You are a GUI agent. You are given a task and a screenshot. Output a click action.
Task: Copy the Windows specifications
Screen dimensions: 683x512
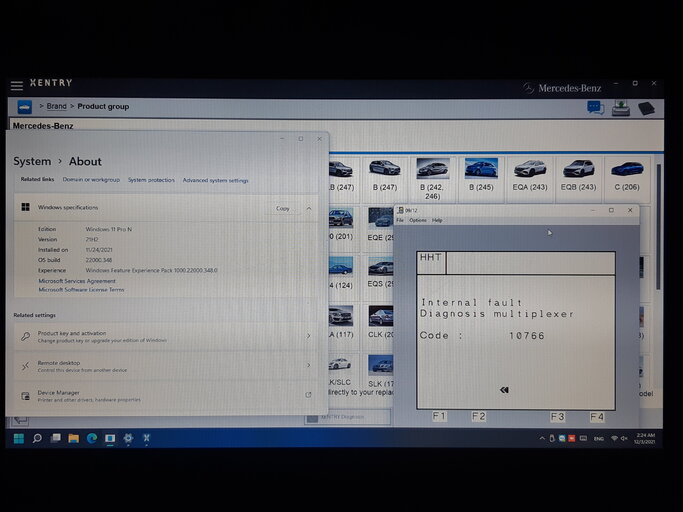click(x=283, y=209)
